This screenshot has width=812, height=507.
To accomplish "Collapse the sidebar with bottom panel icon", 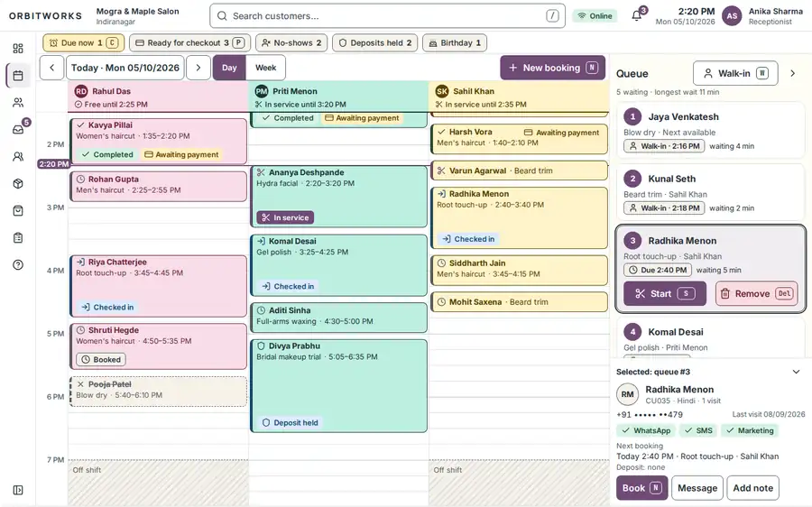I will pos(18,490).
